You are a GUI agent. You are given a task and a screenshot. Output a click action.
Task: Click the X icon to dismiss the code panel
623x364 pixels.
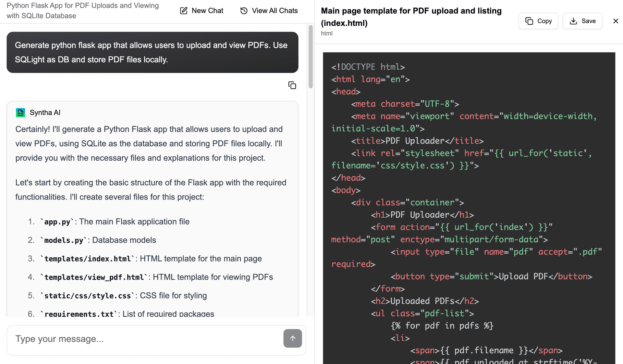616,21
